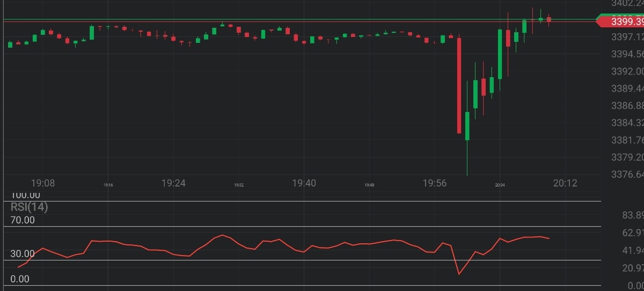644x291 pixels.
Task: Select the 70.00 RSI overbought level label
Action: point(23,220)
